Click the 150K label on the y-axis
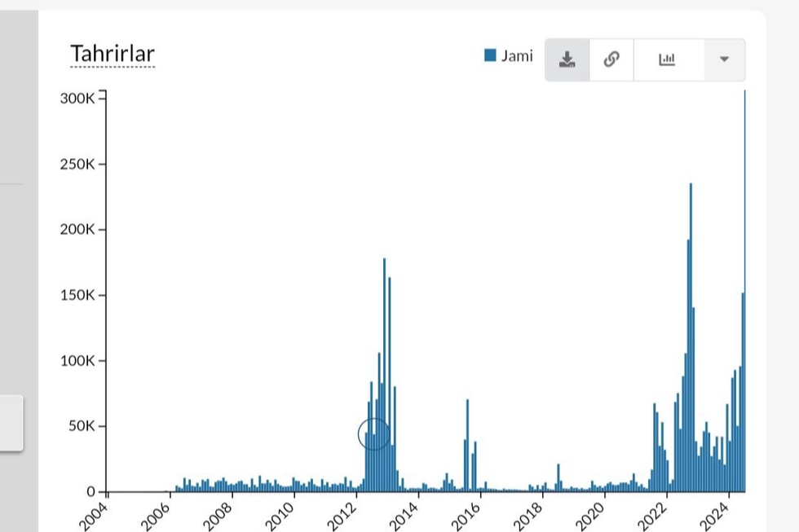 click(x=78, y=295)
